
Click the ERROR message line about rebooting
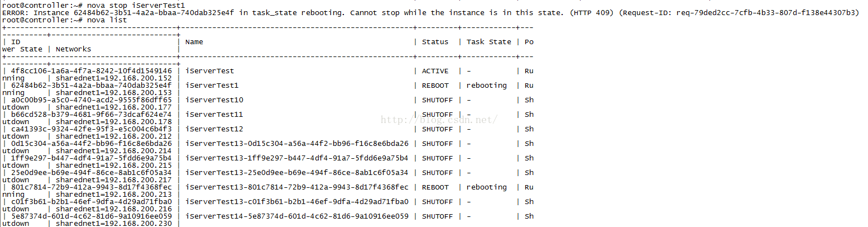pos(430,13)
